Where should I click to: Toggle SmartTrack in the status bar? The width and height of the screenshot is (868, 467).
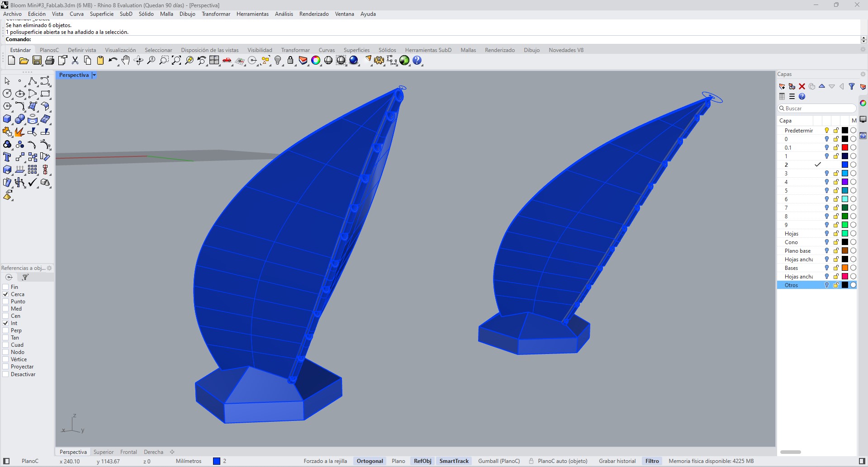click(454, 461)
